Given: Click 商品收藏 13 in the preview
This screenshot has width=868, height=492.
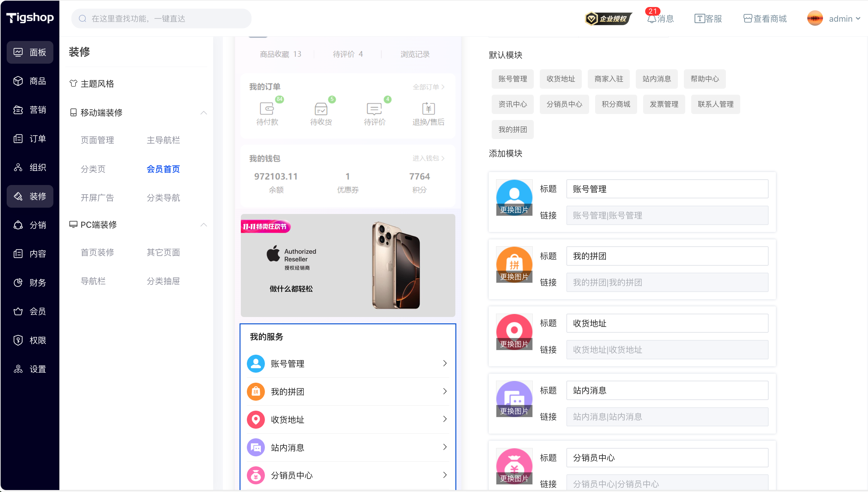Looking at the screenshot, I should 280,54.
